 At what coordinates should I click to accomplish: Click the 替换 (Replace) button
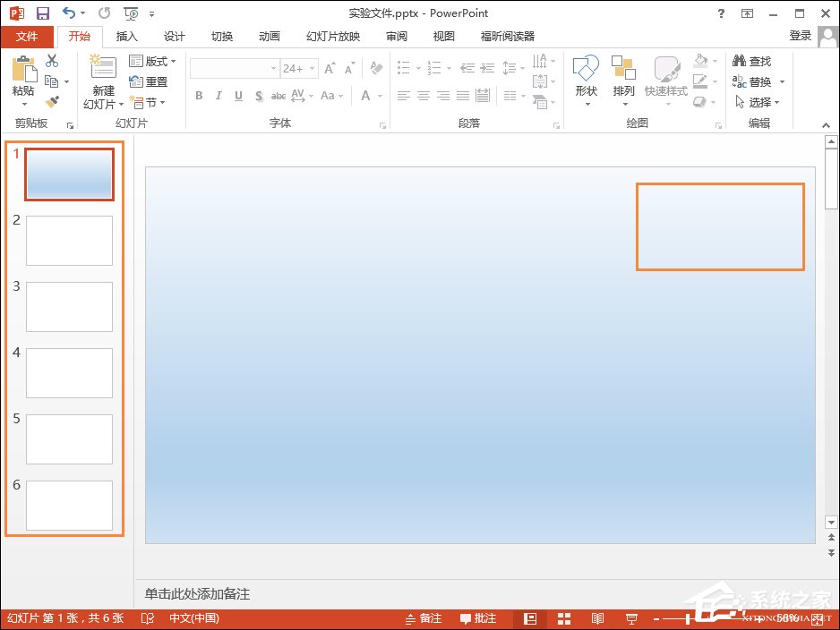click(758, 81)
